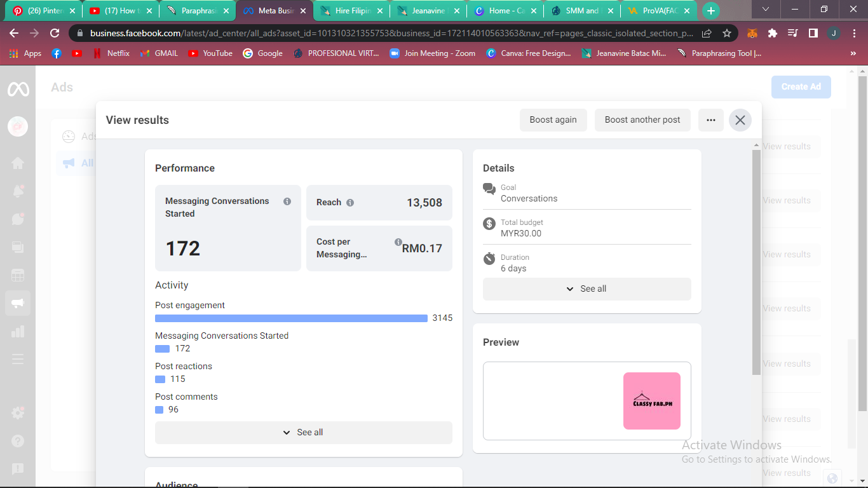Click the Duration timer icon
868x488 pixels.
click(x=489, y=259)
